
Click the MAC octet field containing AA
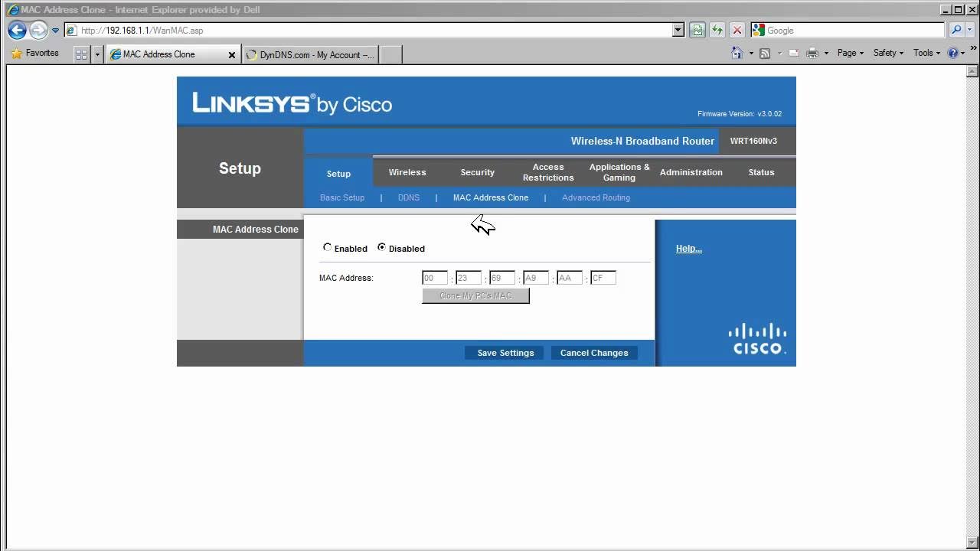(570, 279)
